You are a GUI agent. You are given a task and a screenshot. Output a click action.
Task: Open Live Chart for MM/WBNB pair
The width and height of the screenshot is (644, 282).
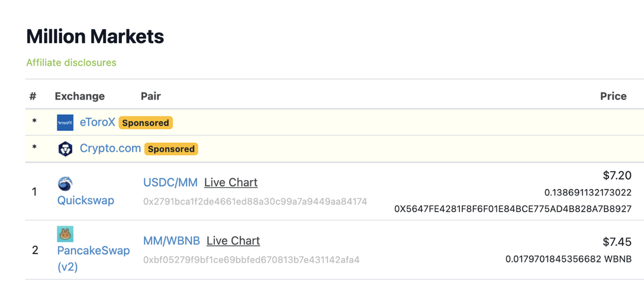233,241
